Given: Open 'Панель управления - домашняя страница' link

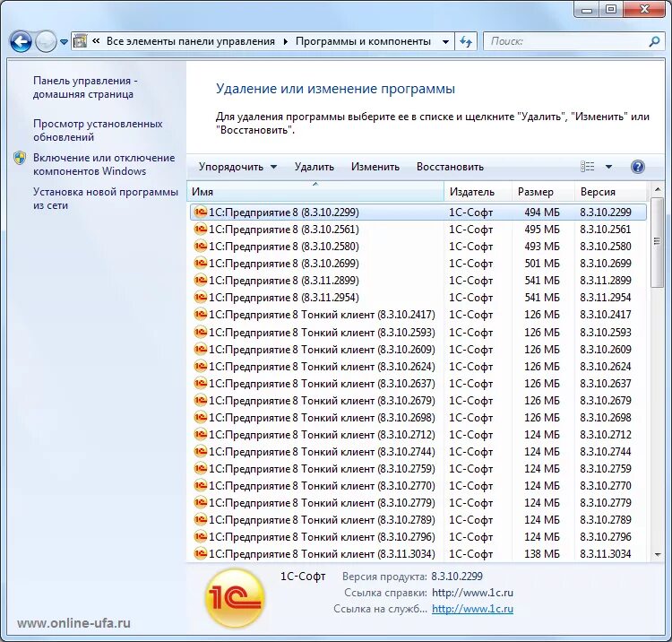Looking at the screenshot, I should tap(85, 87).
